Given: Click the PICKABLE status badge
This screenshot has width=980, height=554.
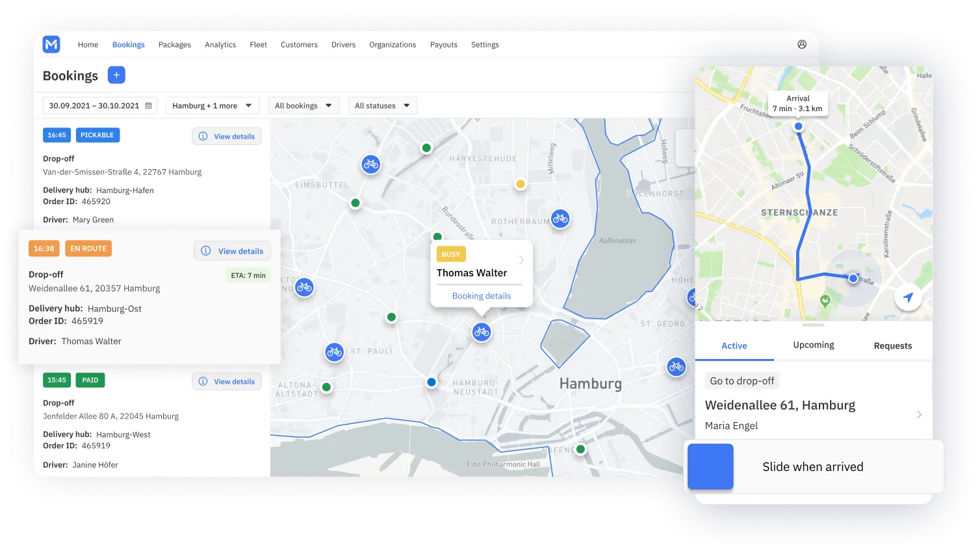Looking at the screenshot, I should [x=97, y=135].
